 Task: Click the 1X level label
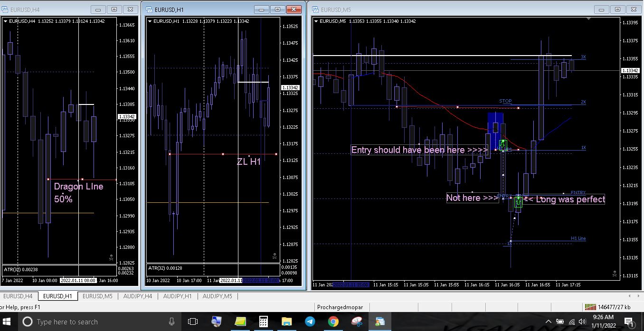[x=583, y=148]
